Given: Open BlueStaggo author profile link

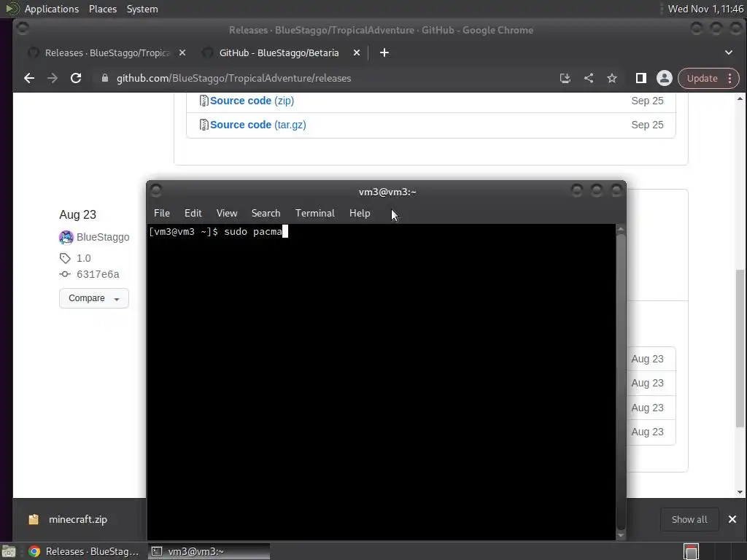Looking at the screenshot, I should coord(103,237).
